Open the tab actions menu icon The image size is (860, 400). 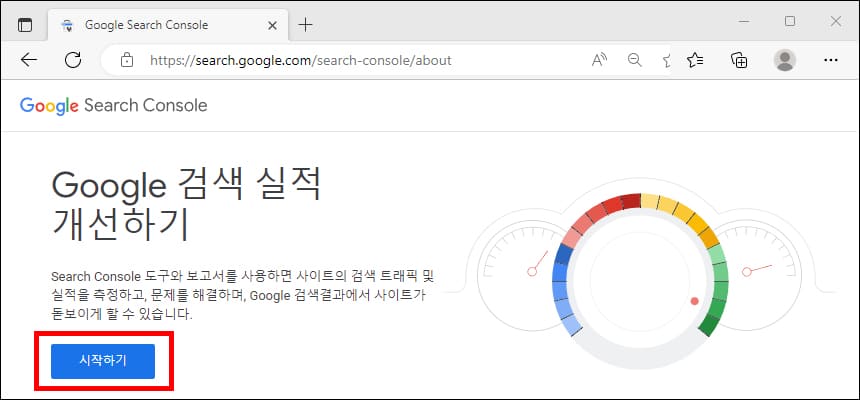tap(25, 25)
